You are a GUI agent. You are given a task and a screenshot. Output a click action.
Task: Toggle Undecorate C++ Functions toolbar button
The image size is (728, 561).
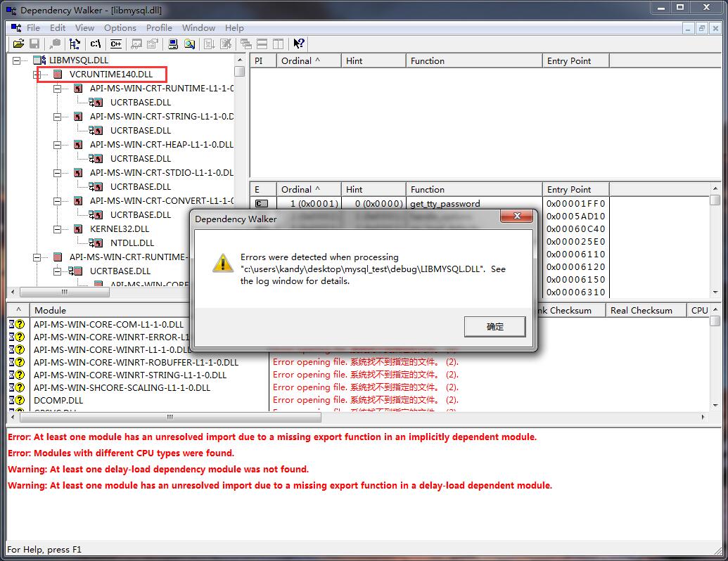tap(116, 44)
